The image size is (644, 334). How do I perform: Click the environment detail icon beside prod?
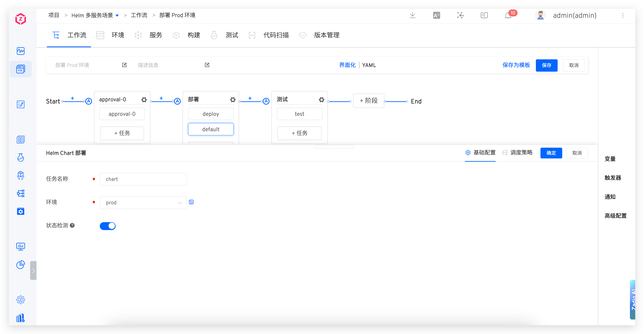coord(191,202)
